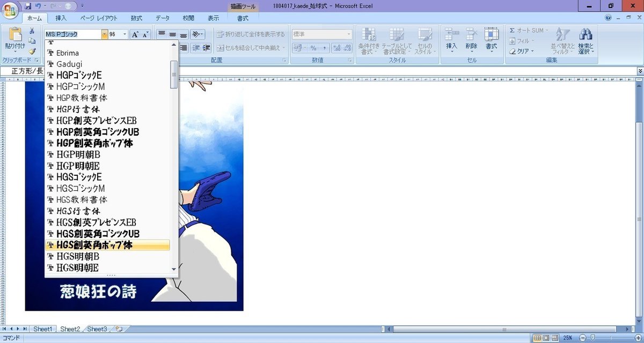Click the insert new worksheet tab icon
This screenshot has height=343, width=644.
point(119,329)
